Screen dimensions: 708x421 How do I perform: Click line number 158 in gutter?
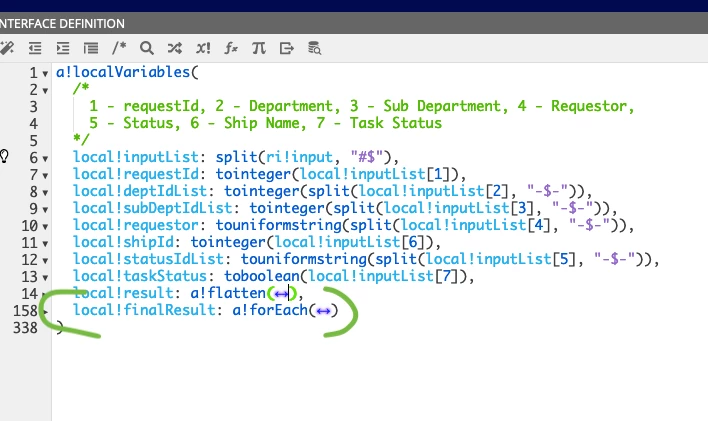25,311
